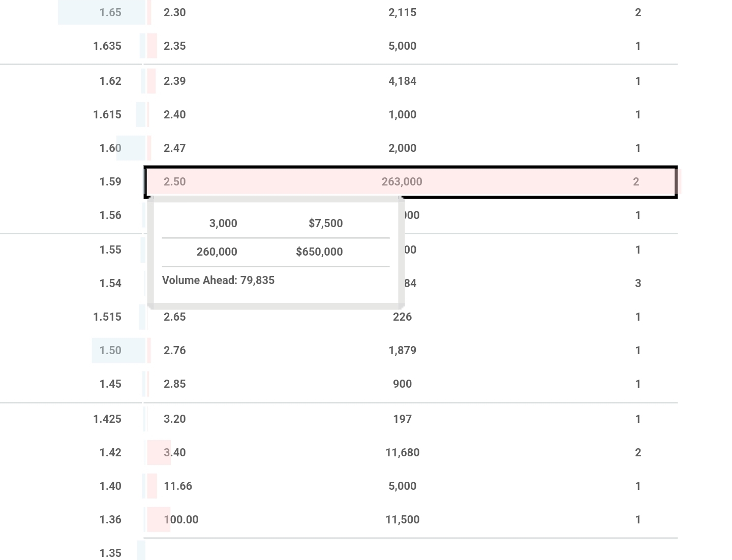
Task: Select the 2.65 ask price
Action: pos(174,317)
